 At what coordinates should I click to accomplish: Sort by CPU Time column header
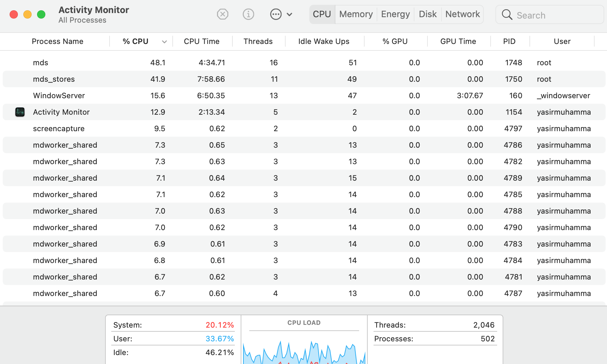click(x=202, y=42)
